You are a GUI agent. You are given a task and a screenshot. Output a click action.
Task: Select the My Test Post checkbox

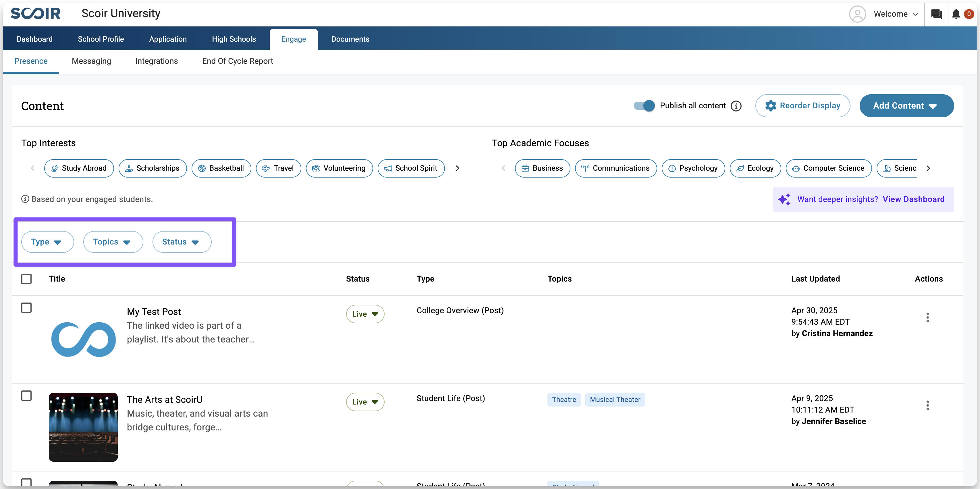[x=26, y=307]
